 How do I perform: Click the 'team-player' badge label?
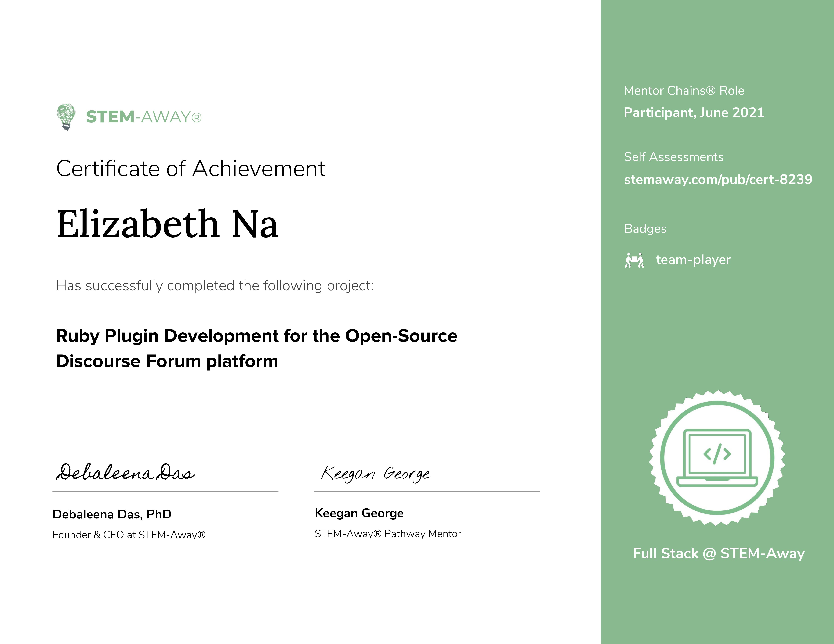pos(693,260)
